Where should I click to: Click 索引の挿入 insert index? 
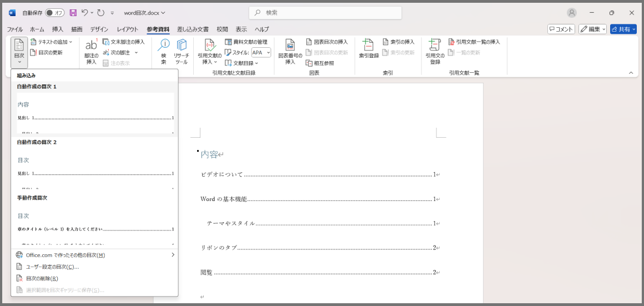pyautogui.click(x=399, y=42)
